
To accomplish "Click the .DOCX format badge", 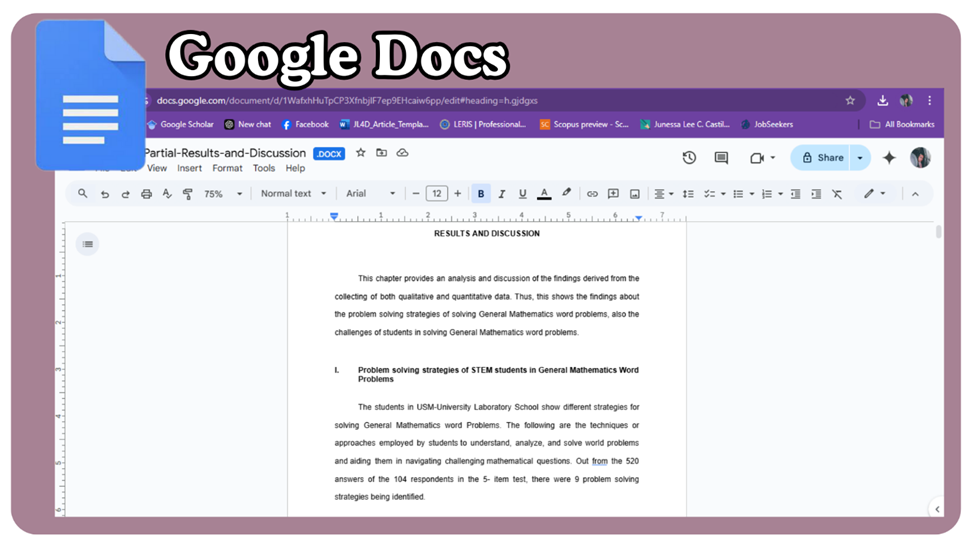I will [329, 154].
